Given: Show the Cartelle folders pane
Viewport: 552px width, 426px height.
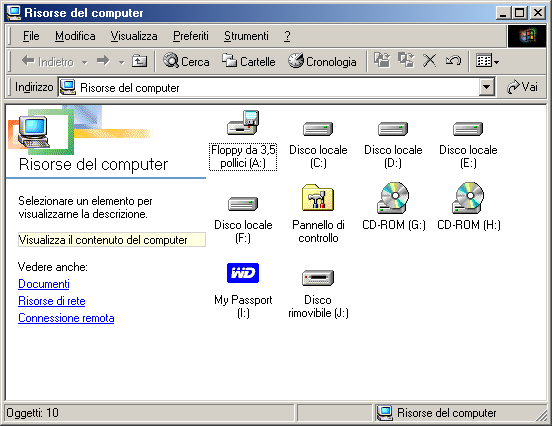Looking at the screenshot, I should (249, 62).
